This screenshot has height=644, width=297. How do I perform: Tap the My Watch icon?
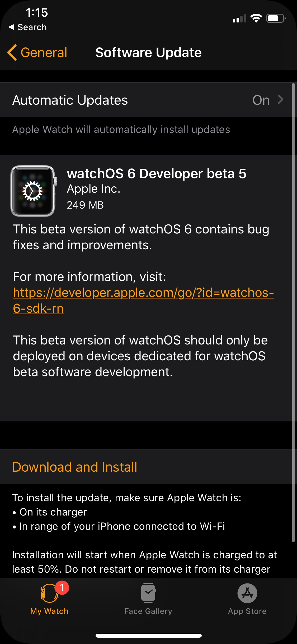(49, 593)
